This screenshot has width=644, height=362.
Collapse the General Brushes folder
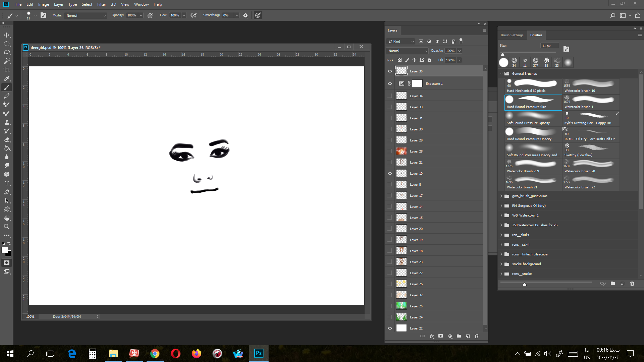501,74
